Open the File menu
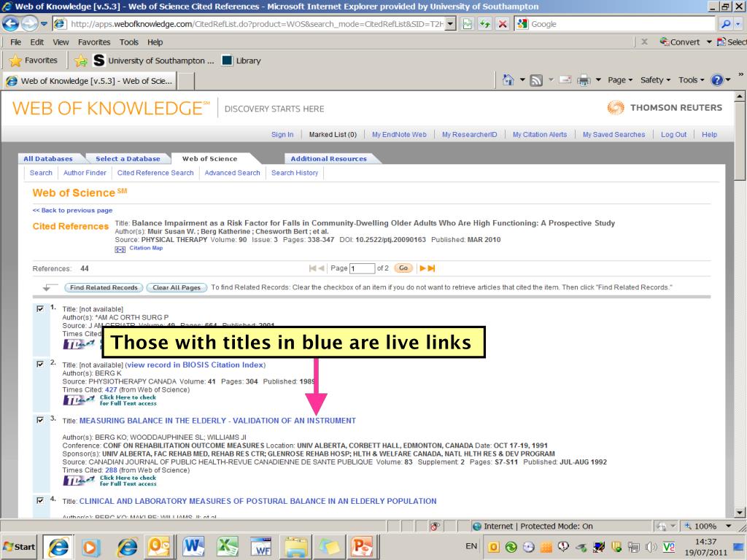 [x=16, y=42]
